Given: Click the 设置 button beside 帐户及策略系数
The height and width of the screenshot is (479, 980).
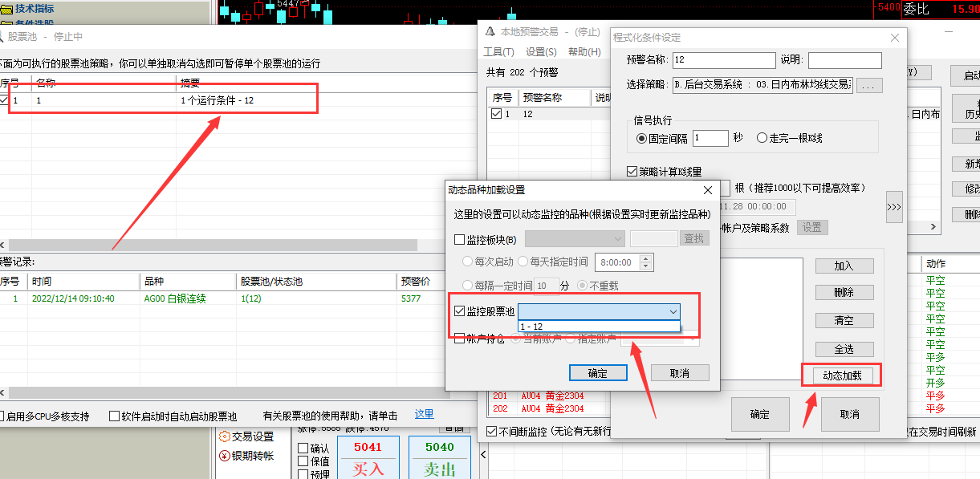Looking at the screenshot, I should coord(811,228).
